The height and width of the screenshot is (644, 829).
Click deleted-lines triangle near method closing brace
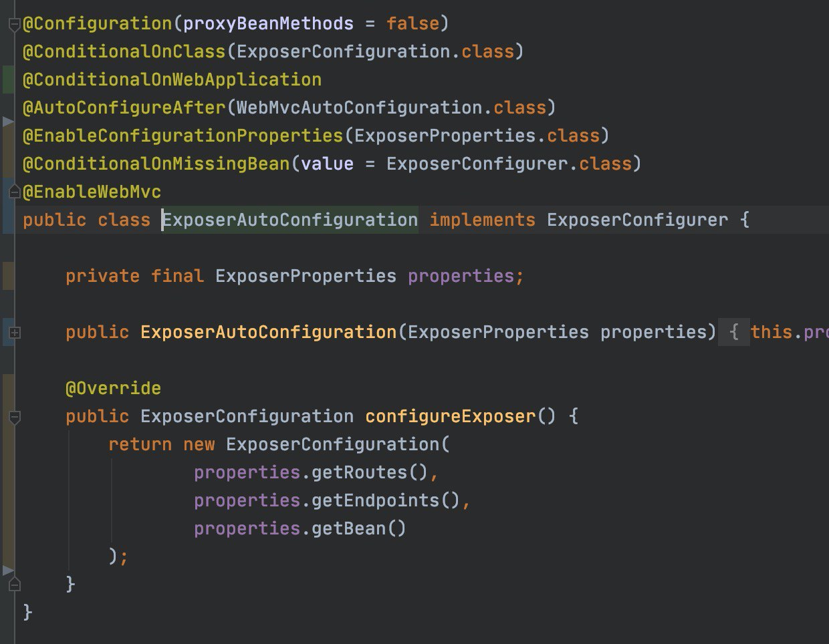(x=7, y=570)
